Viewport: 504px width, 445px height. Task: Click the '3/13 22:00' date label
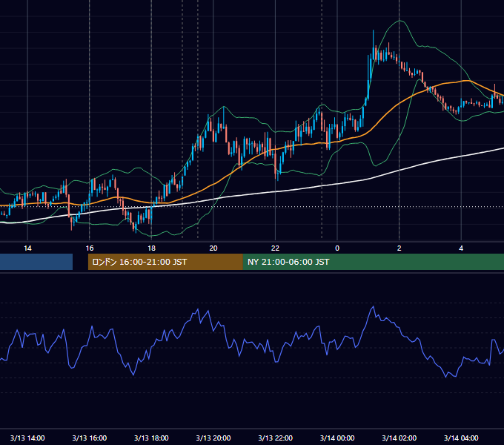pyautogui.click(x=276, y=438)
